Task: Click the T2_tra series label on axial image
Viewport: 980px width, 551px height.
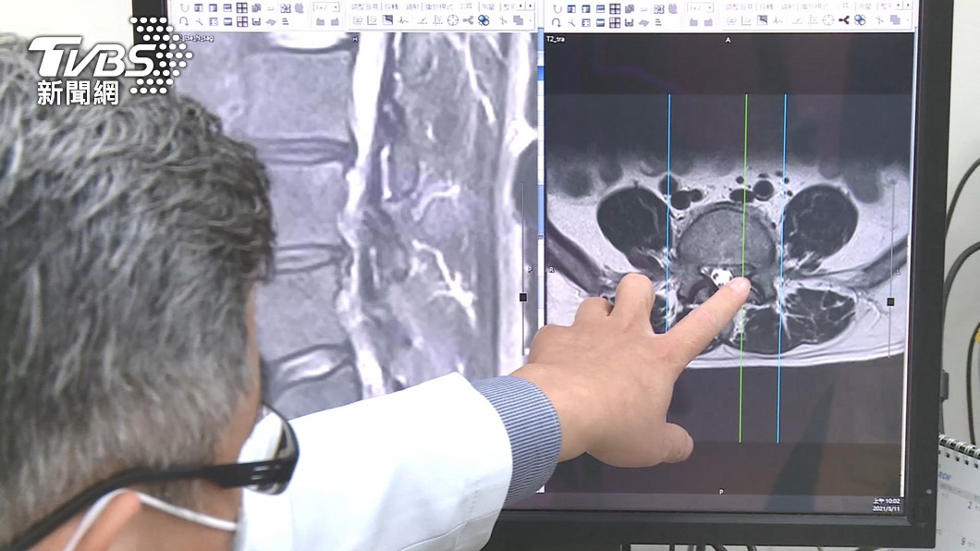Action: (555, 40)
